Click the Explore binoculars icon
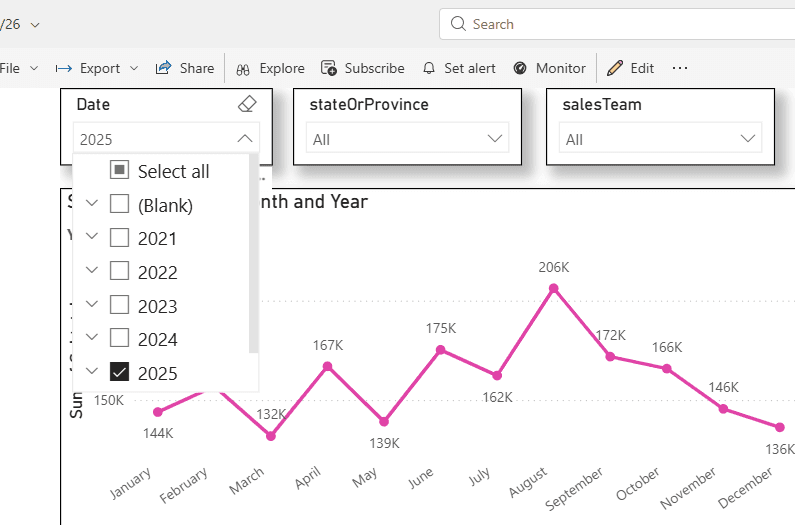This screenshot has width=795, height=525. pos(243,69)
